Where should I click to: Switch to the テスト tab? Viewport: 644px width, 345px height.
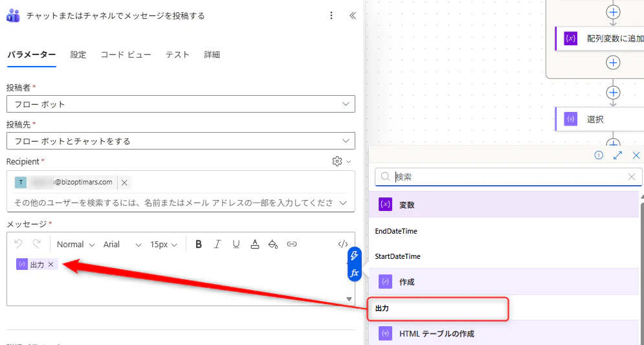click(177, 54)
